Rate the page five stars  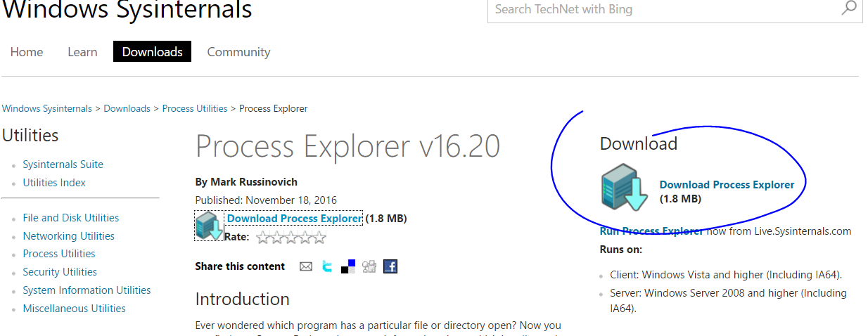point(319,238)
